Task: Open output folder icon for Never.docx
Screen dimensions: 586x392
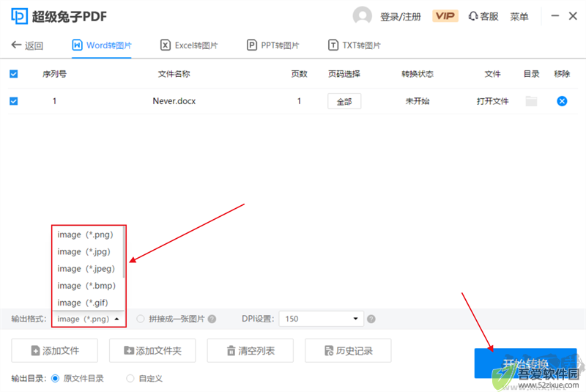Action: (x=531, y=101)
